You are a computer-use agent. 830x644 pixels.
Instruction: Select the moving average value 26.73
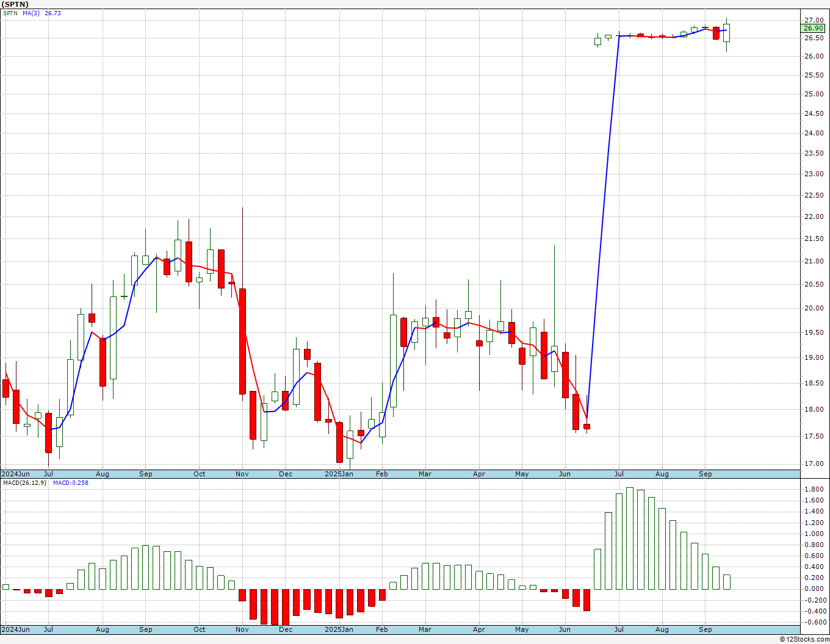pyautogui.click(x=52, y=13)
